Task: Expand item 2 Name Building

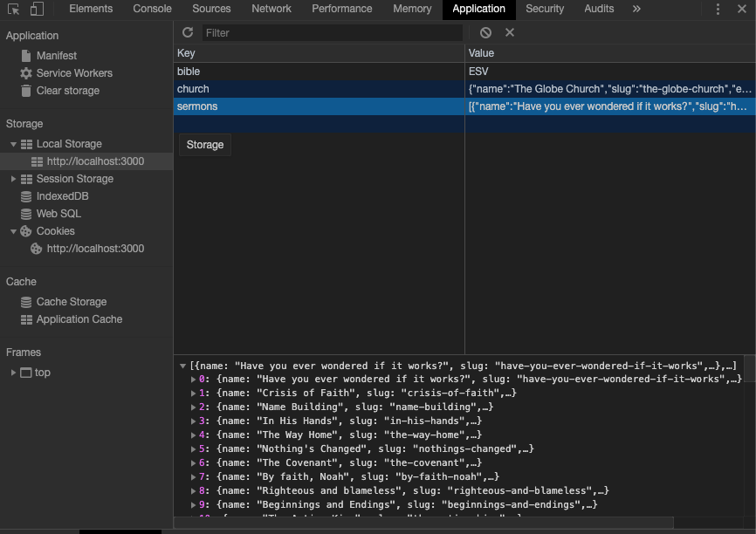Action: point(193,407)
